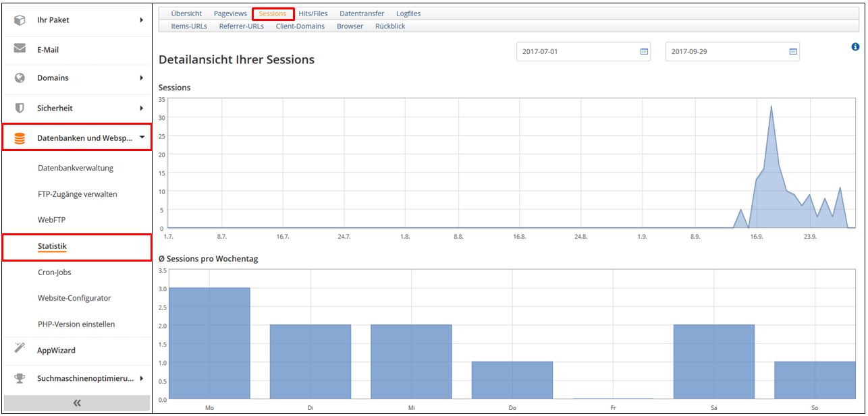Expand the Domains submenu arrow
868x416 pixels.
tap(142, 78)
